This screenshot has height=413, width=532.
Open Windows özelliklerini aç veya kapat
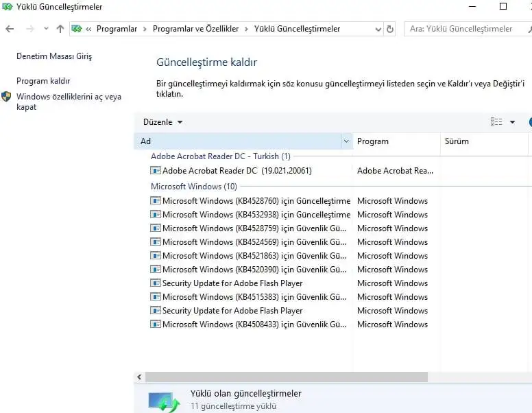click(69, 102)
